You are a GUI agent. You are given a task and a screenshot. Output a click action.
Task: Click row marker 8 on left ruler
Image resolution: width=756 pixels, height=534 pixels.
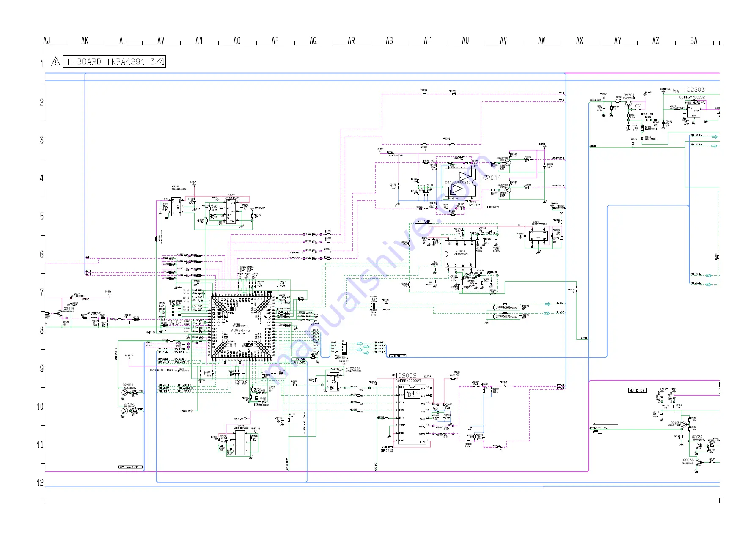[41, 331]
